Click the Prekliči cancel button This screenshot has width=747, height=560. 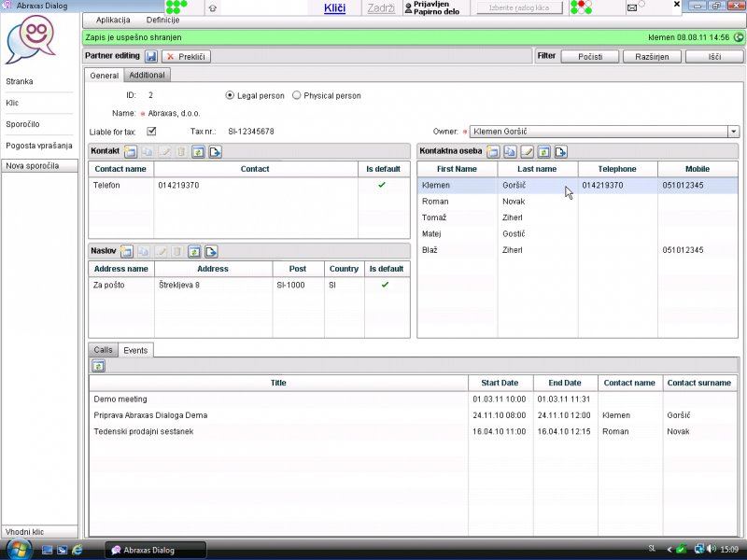(186, 57)
